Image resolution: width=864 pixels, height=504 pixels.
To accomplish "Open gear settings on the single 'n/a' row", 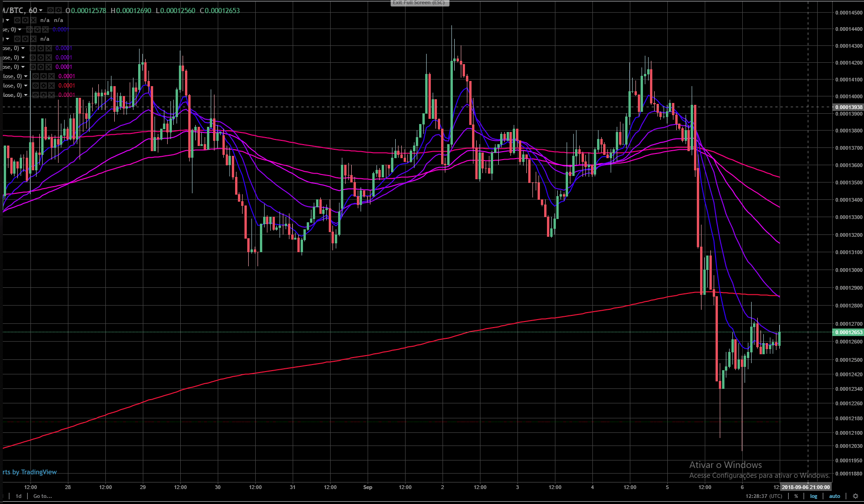I will (25, 39).
